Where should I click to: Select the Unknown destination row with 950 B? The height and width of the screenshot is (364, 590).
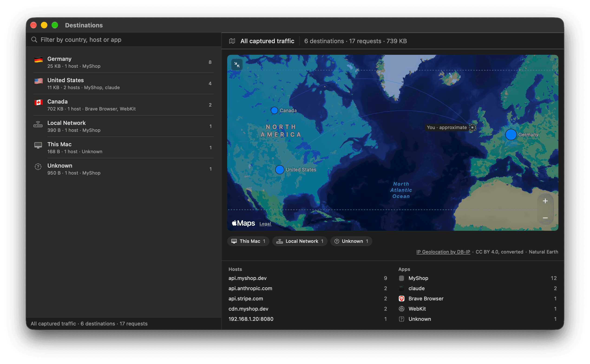124,169
